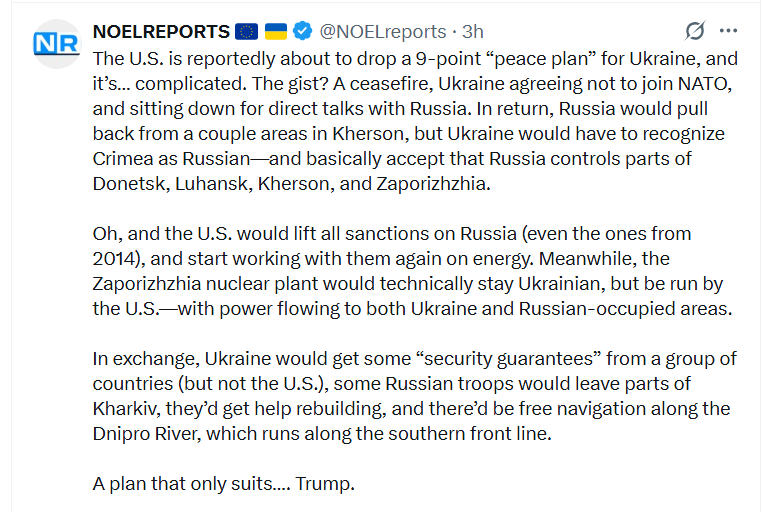Click the paragraph starting 'Oh, and the U.S.'

click(412, 271)
